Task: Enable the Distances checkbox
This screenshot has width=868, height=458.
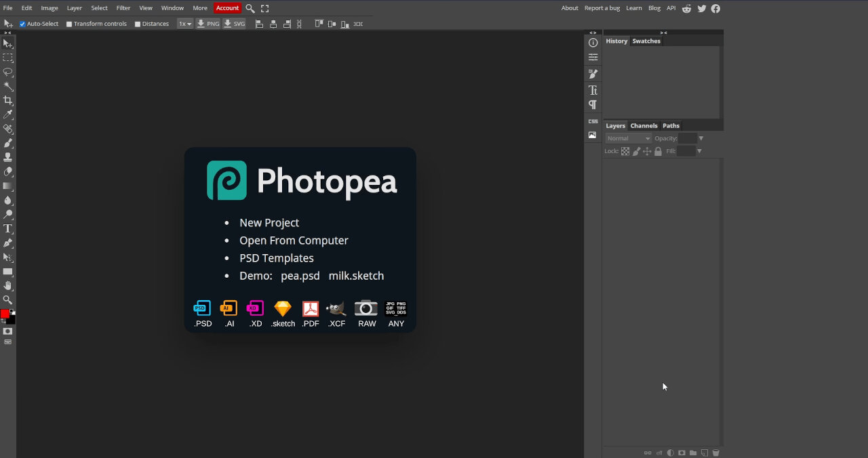Action: tap(138, 23)
